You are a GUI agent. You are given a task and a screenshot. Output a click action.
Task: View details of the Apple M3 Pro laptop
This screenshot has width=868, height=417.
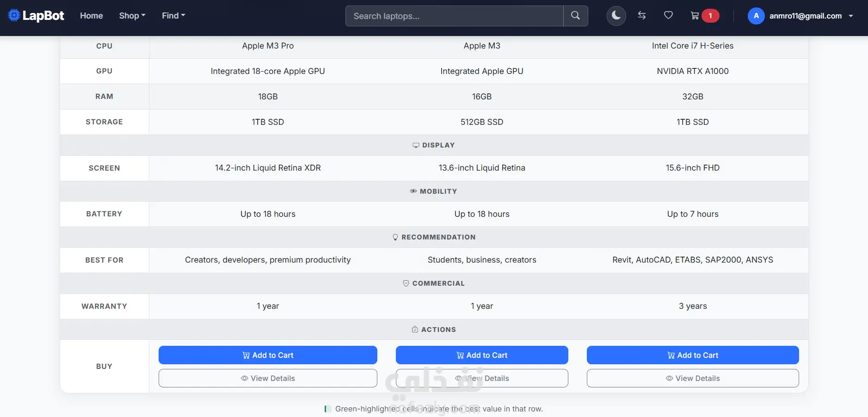pyautogui.click(x=268, y=378)
